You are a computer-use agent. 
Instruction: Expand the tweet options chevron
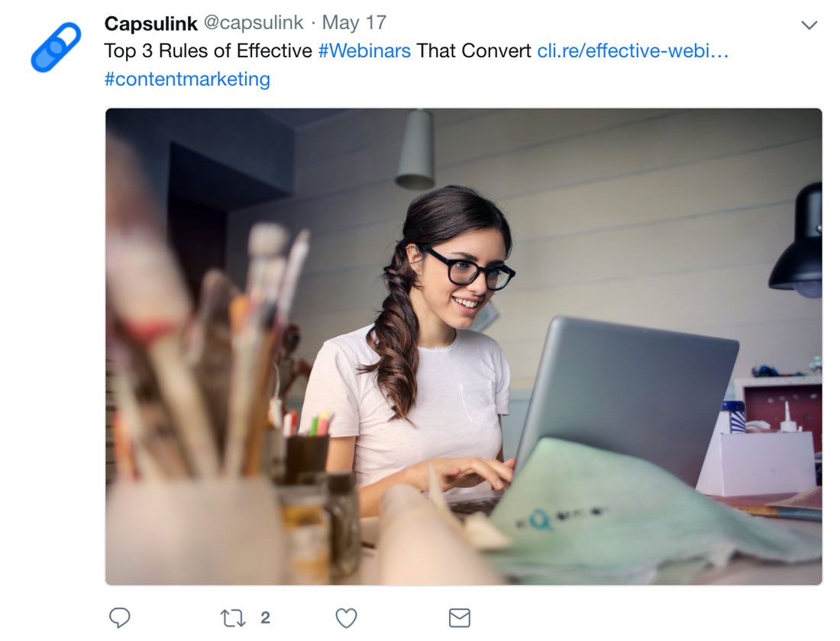[809, 24]
